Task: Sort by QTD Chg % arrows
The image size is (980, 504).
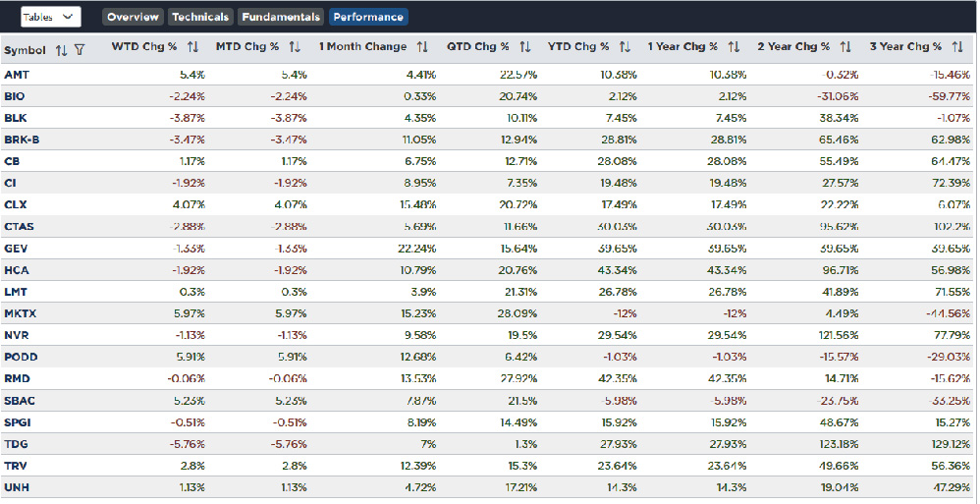Action: (524, 47)
